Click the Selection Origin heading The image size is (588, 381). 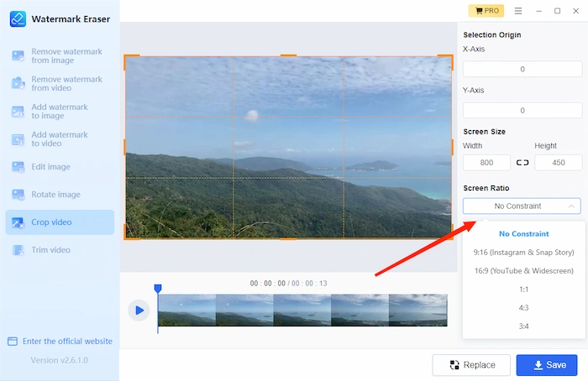tap(492, 35)
